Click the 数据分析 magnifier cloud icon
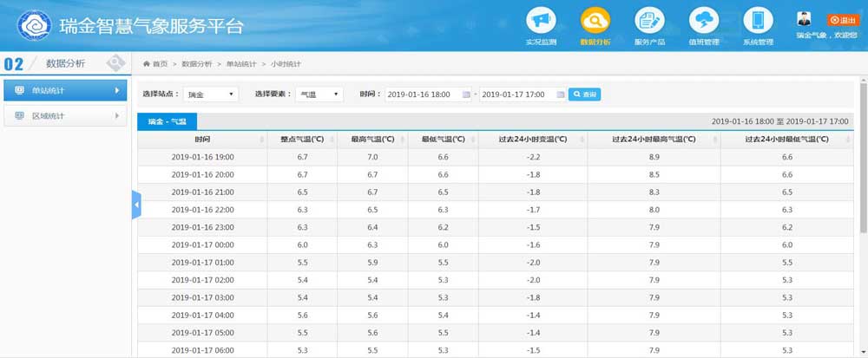868x358 pixels. tap(595, 20)
